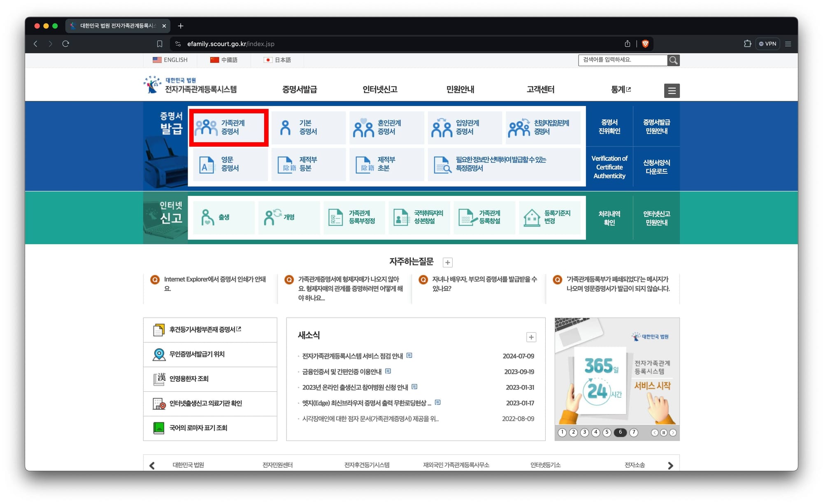Select 등록기준지 변경 tile

pos(550,217)
